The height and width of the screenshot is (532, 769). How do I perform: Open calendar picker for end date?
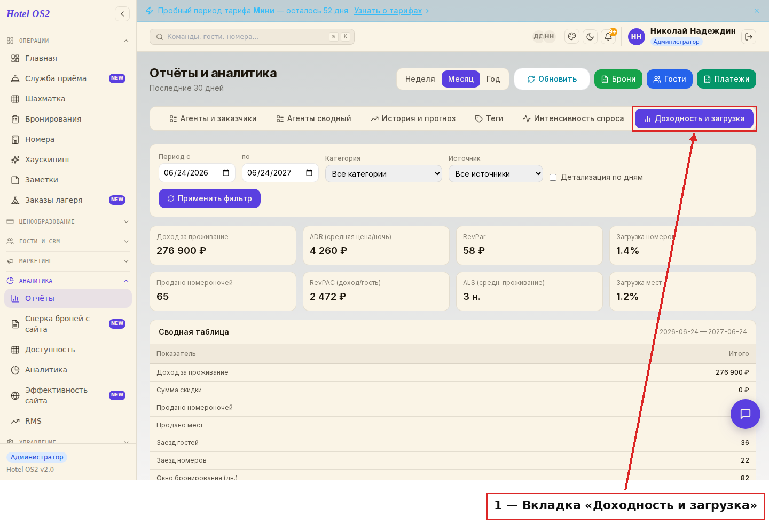[x=309, y=173]
